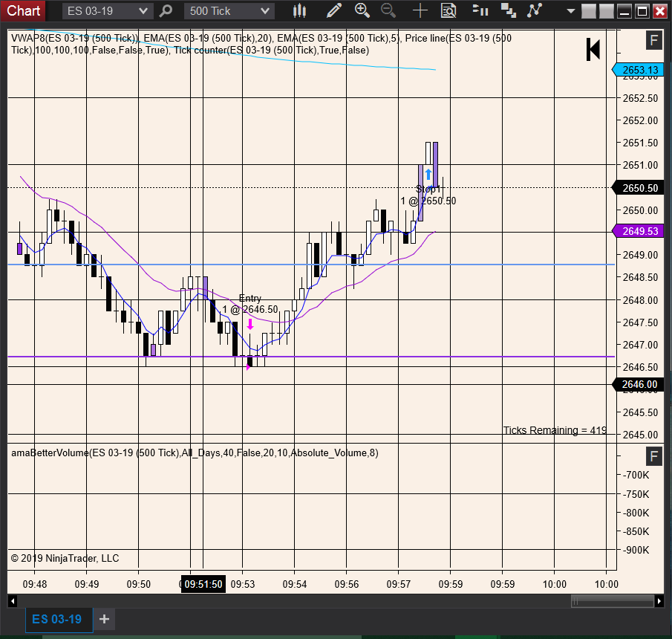Viewport: 672px width, 639px height.
Task: Click the 2645.00 price axis label
Action: (640, 435)
